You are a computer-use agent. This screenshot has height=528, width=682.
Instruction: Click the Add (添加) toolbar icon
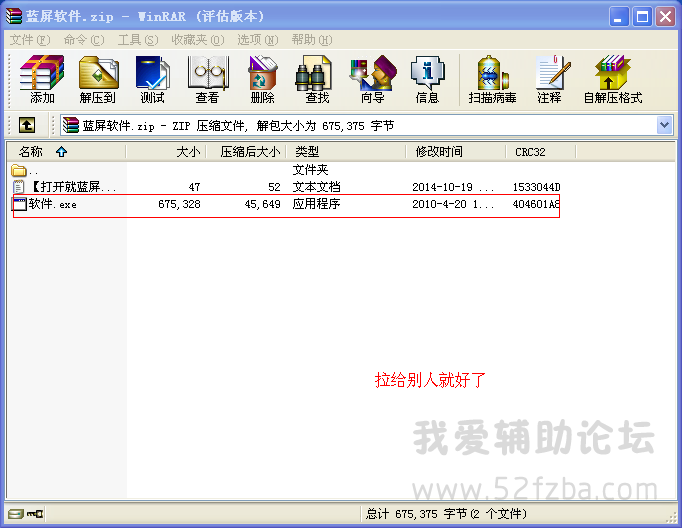(42, 79)
